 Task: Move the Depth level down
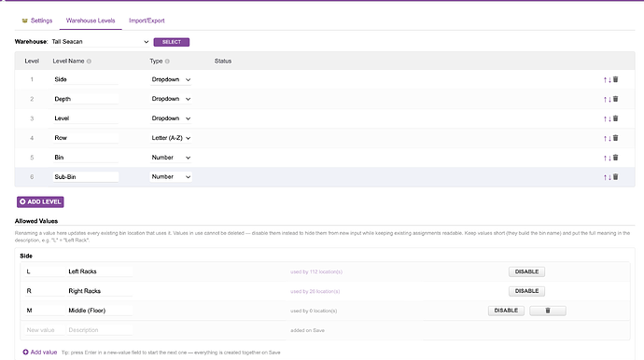(x=609, y=100)
